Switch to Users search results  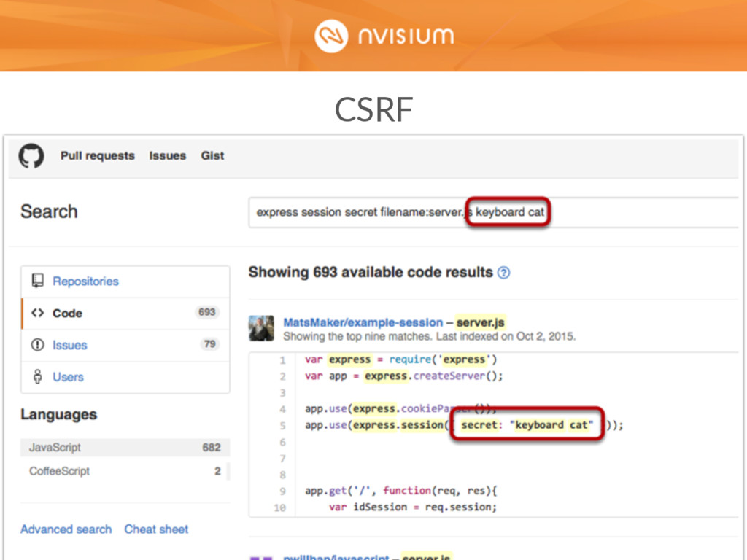(125, 377)
